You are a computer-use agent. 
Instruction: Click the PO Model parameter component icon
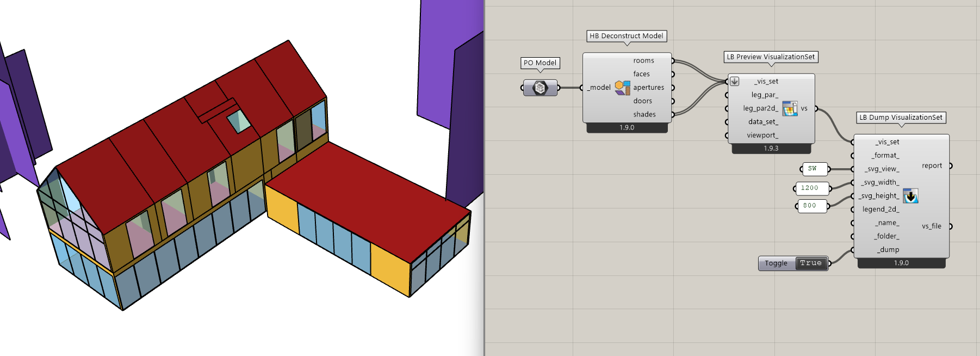540,88
